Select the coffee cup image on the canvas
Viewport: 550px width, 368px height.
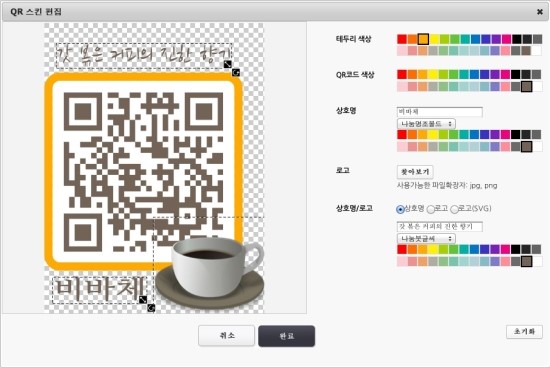point(210,272)
